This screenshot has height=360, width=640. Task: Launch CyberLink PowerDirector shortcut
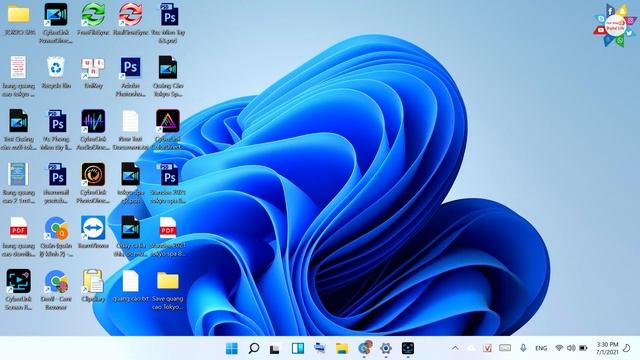pyautogui.click(x=56, y=15)
